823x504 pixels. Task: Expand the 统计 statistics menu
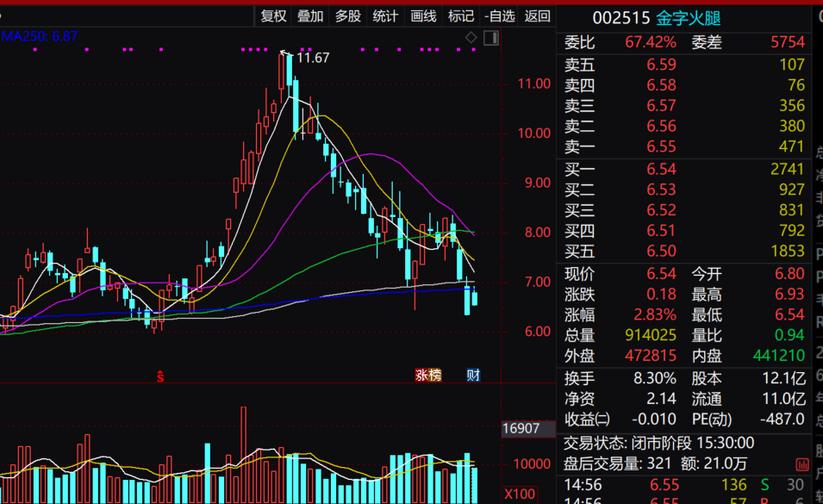pyautogui.click(x=385, y=16)
